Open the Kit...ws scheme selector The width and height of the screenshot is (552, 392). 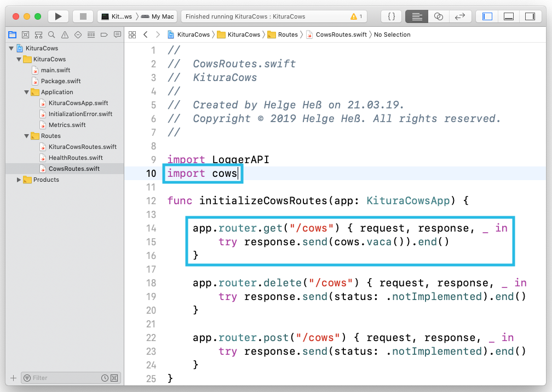pyautogui.click(x=117, y=16)
